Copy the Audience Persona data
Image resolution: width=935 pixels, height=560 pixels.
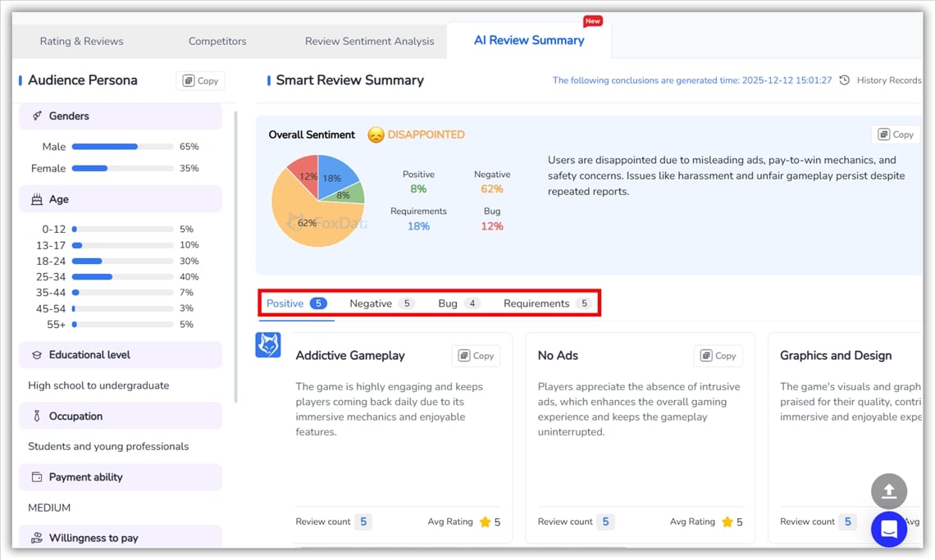[199, 80]
